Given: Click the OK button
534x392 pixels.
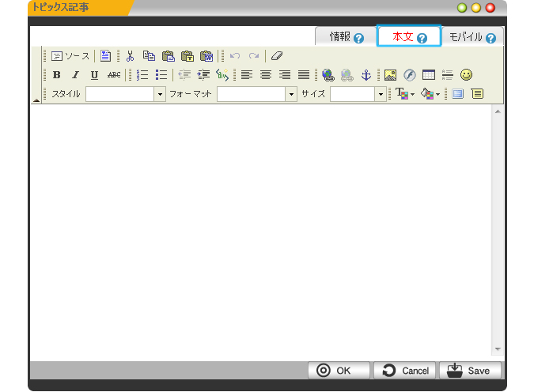Looking at the screenshot, I should (339, 370).
